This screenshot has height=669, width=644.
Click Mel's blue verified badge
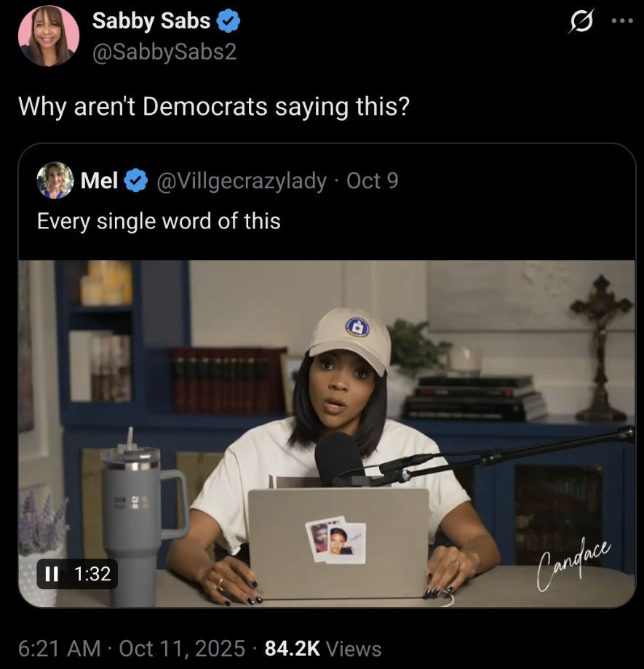pos(136,181)
